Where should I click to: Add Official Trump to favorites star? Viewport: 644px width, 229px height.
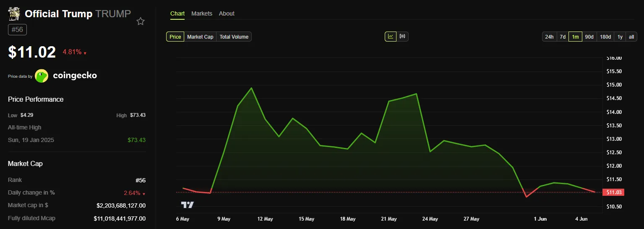[141, 21]
